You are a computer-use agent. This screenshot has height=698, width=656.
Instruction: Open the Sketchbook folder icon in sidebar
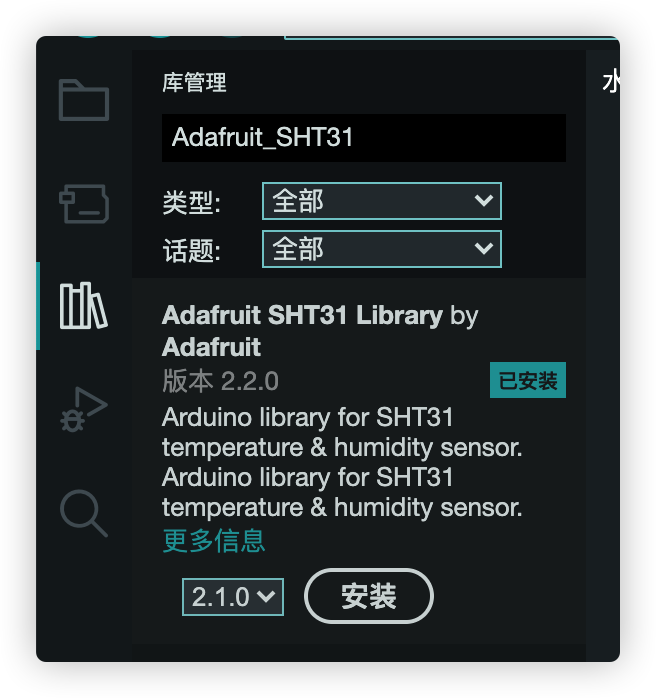pyautogui.click(x=84, y=100)
